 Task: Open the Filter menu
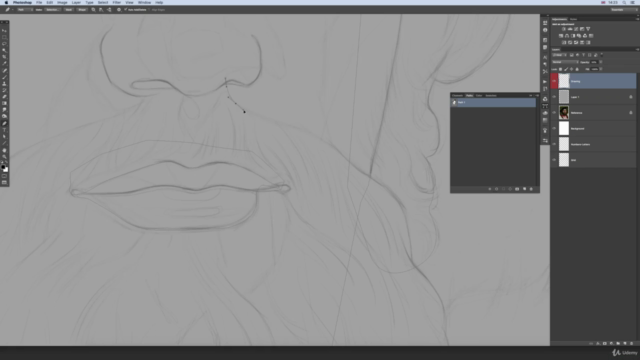(116, 2)
